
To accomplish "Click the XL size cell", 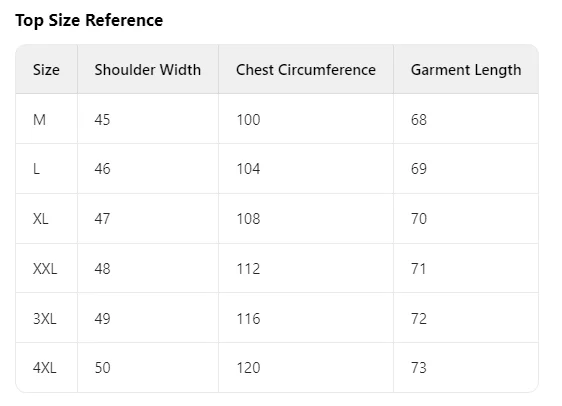I will (41, 219).
